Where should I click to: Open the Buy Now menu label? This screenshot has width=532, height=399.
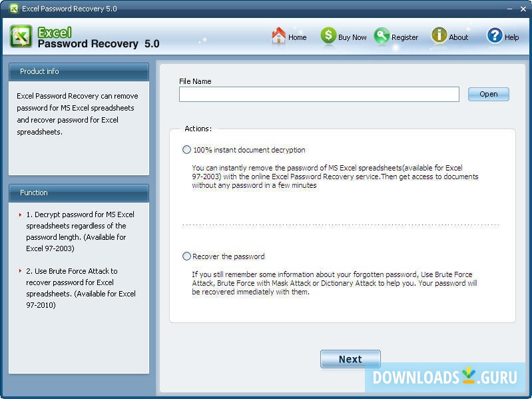352,37
